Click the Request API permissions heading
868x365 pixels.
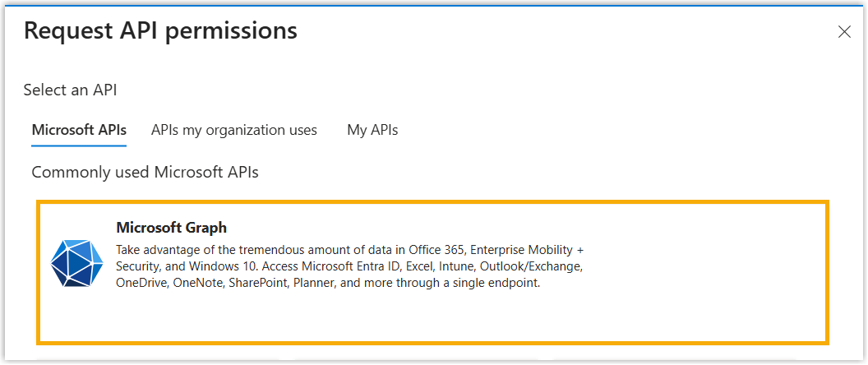pos(160,31)
